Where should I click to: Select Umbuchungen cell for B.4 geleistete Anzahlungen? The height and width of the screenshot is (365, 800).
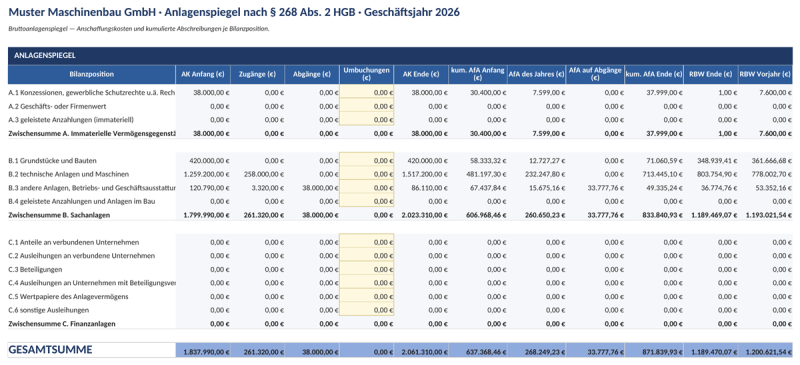(x=366, y=201)
